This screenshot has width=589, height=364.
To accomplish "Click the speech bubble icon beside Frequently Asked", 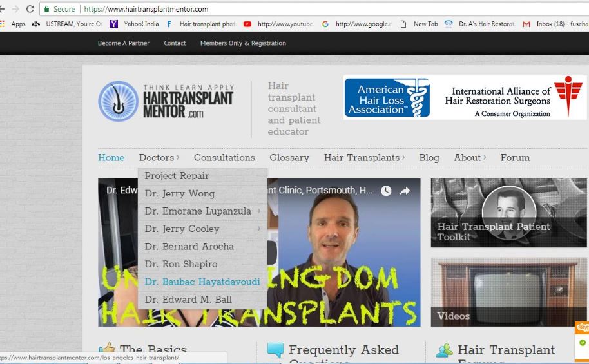I will point(275,349).
